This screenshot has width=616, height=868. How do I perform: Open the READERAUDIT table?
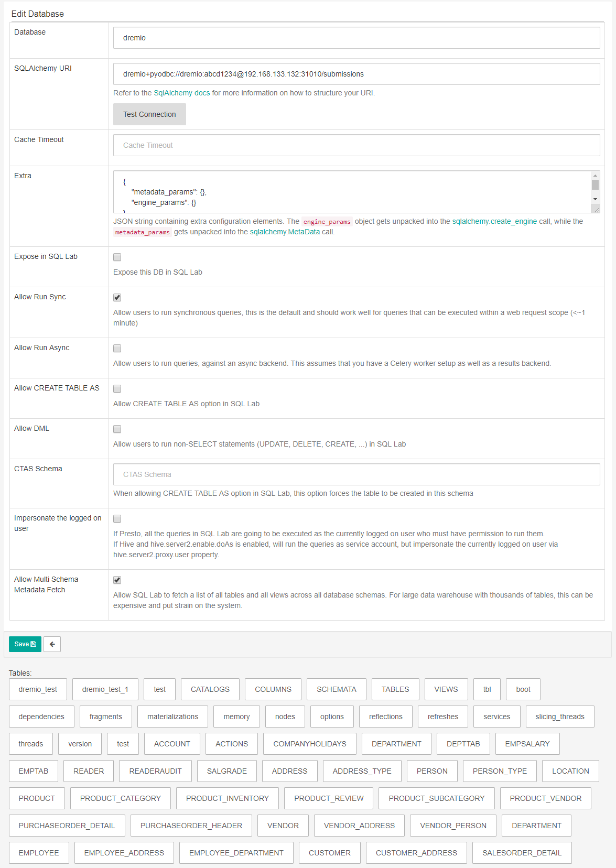(x=156, y=771)
